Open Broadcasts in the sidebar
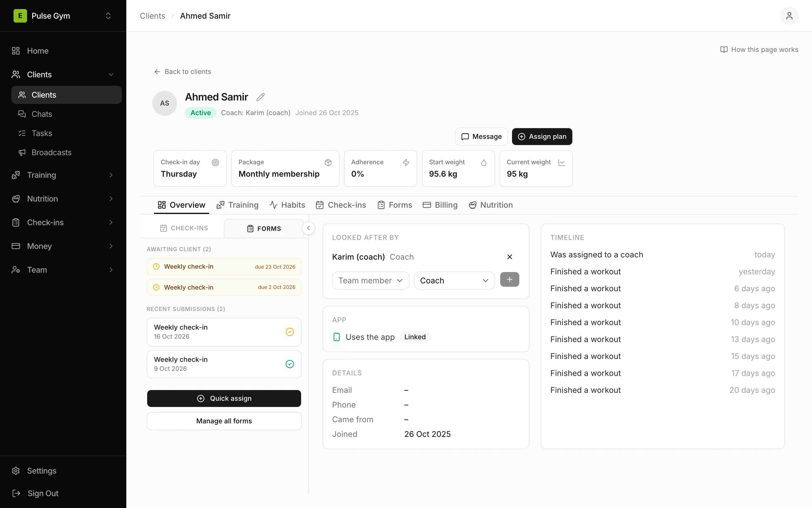 click(67, 152)
